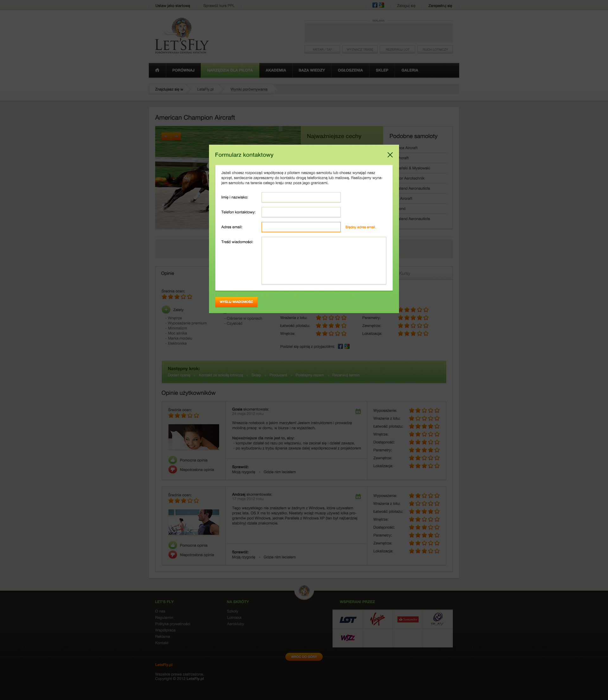
Task: Open the AKADEMIA menu item
Action: pos(276,70)
